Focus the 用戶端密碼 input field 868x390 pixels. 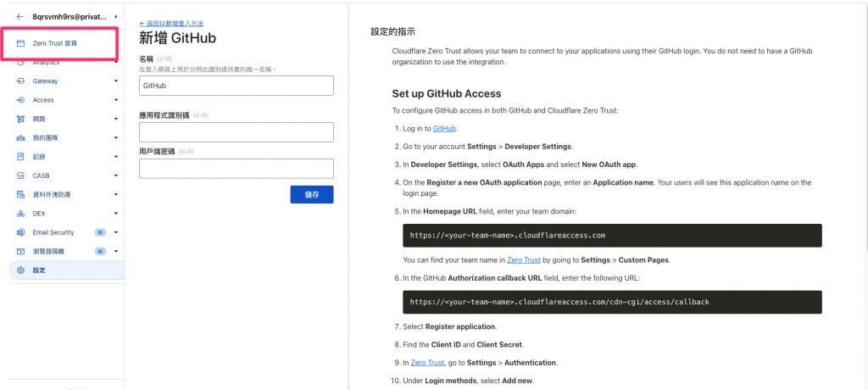pyautogui.click(x=236, y=169)
